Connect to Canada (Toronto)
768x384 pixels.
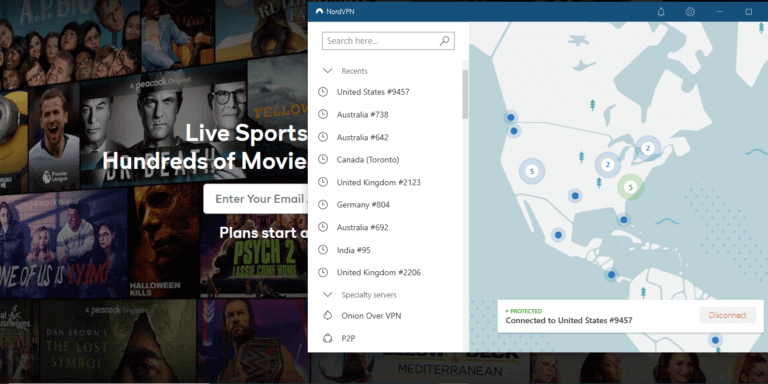click(368, 160)
